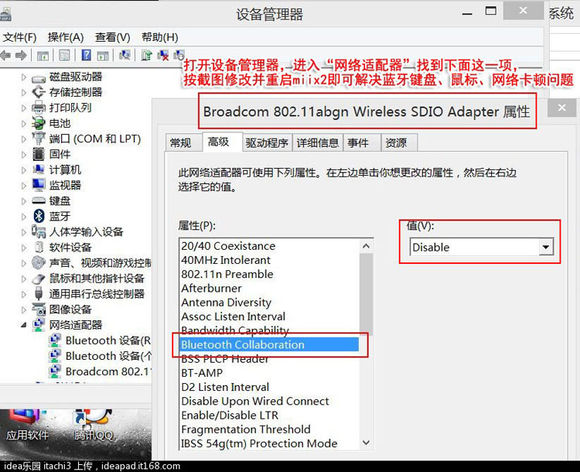The width and height of the screenshot is (580, 472).
Task: Expand the 键盘 tree node
Action: (x=24, y=201)
